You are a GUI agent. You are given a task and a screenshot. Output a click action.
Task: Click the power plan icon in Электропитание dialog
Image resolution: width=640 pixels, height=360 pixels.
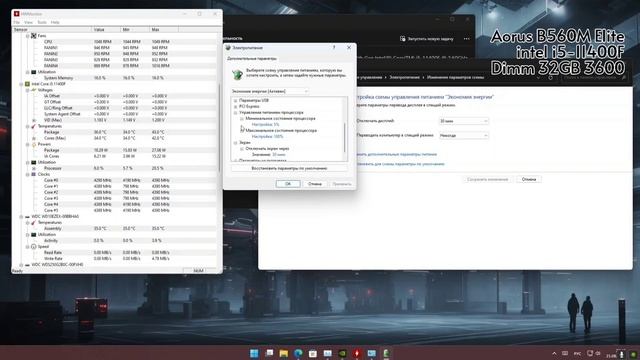237,74
